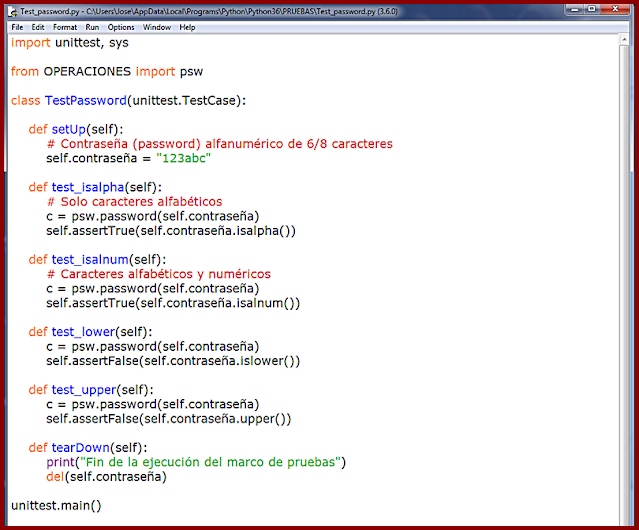Click the line with 'contraseña.isalnum())'
This screenshot has width=639, height=530.
[x=173, y=303]
